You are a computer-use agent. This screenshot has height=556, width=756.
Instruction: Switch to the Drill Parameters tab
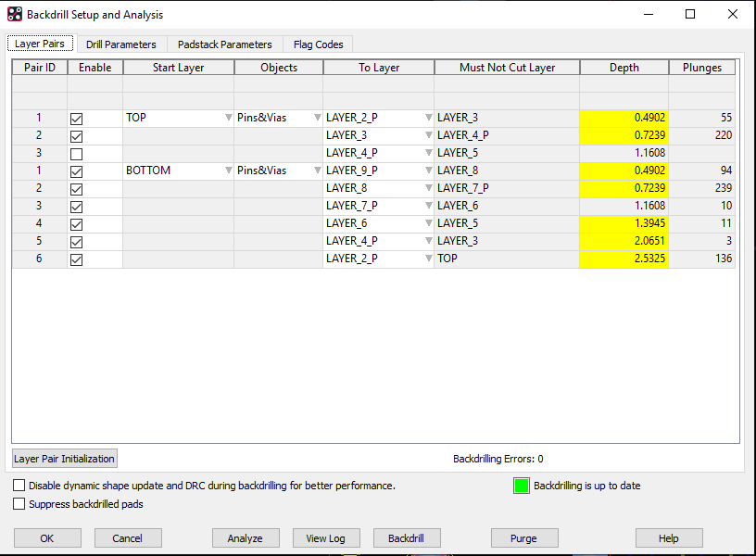(121, 44)
